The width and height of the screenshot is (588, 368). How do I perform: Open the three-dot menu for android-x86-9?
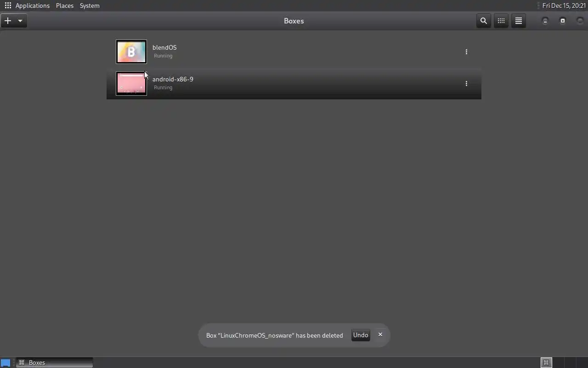click(x=466, y=83)
